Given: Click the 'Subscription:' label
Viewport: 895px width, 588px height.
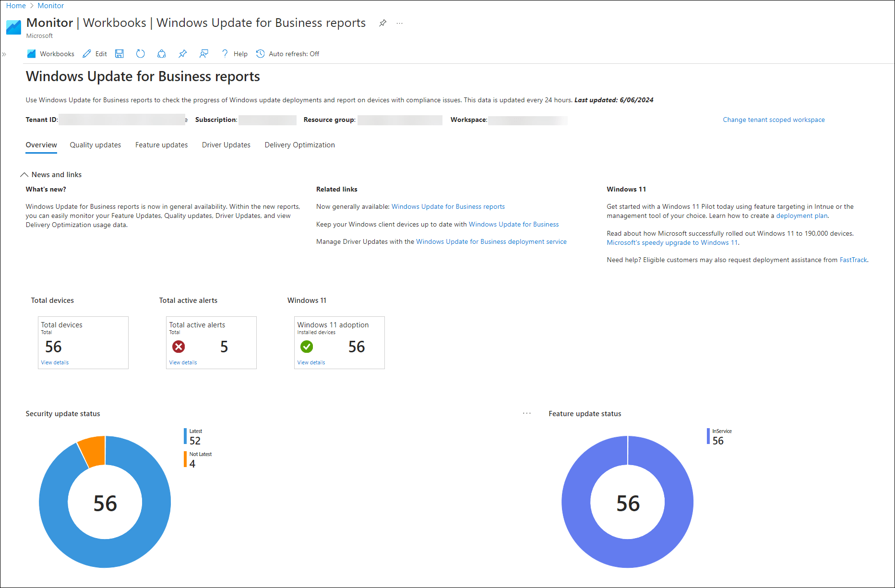Looking at the screenshot, I should [216, 120].
